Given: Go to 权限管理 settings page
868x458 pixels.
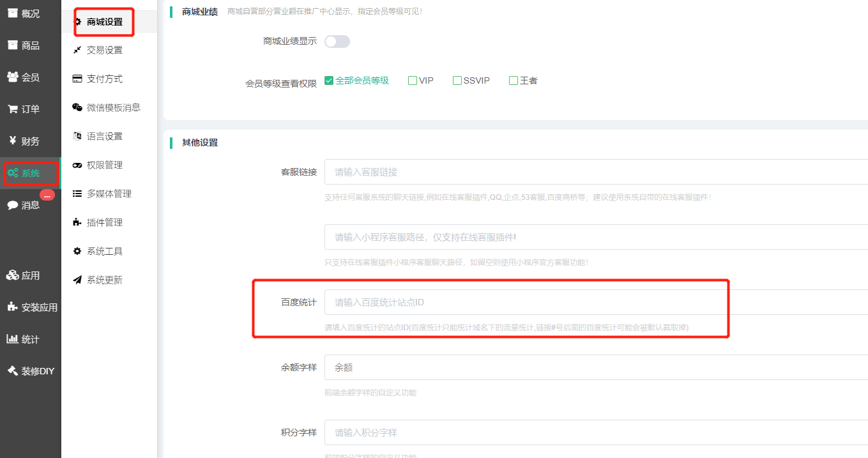Looking at the screenshot, I should click(104, 165).
